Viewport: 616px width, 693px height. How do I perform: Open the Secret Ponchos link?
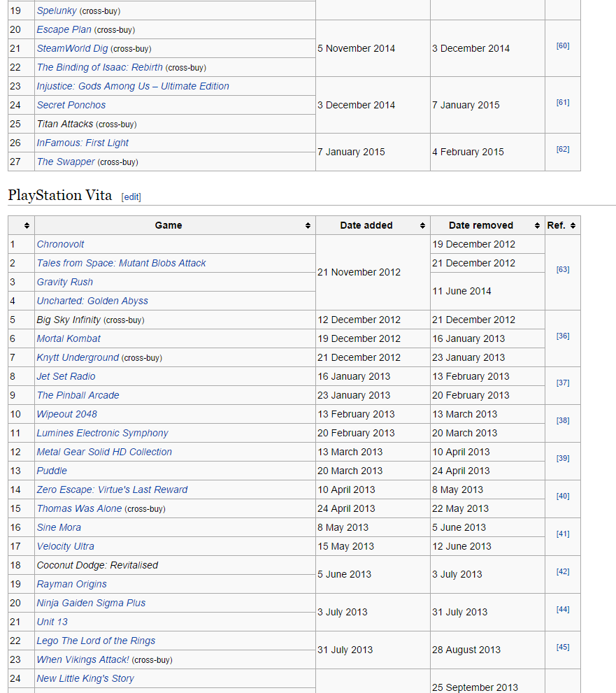tap(71, 105)
